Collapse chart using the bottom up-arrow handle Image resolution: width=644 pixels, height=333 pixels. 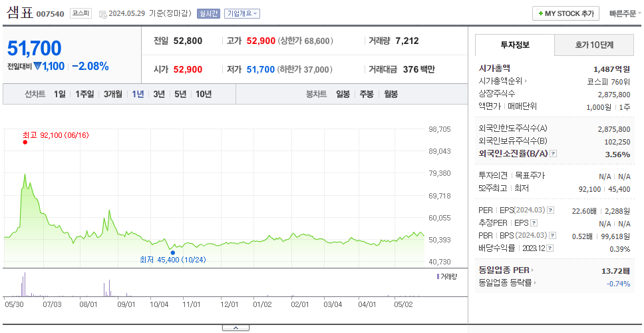pyautogui.click(x=236, y=328)
